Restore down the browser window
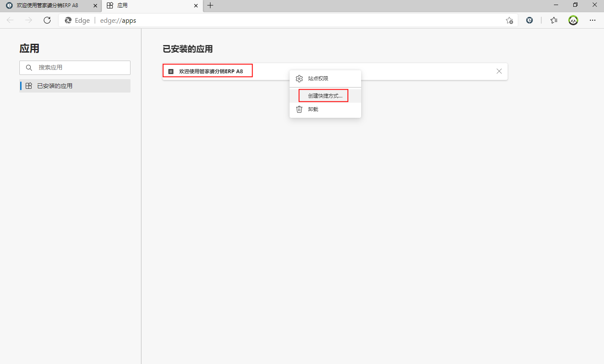 575,5
